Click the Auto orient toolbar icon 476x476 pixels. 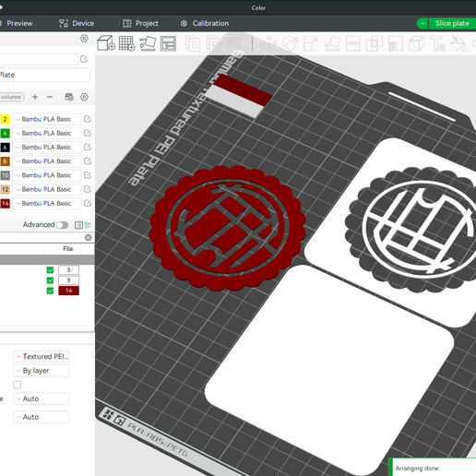[148, 43]
